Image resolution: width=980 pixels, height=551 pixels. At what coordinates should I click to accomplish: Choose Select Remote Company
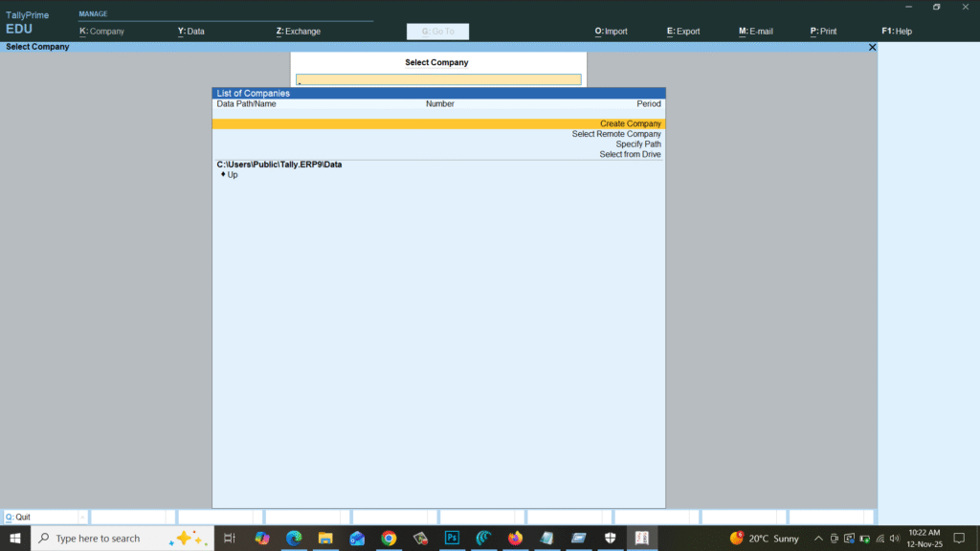coord(617,134)
